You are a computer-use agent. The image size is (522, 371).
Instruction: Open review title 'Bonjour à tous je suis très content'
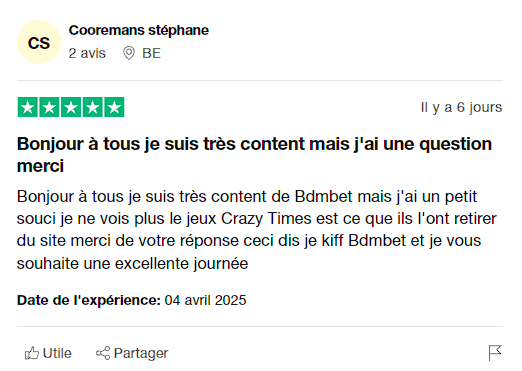[x=254, y=155]
